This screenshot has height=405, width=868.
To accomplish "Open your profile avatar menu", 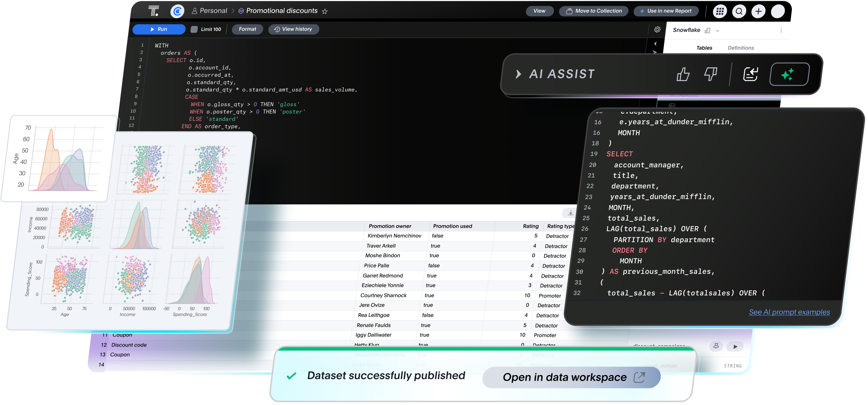I will point(778,11).
